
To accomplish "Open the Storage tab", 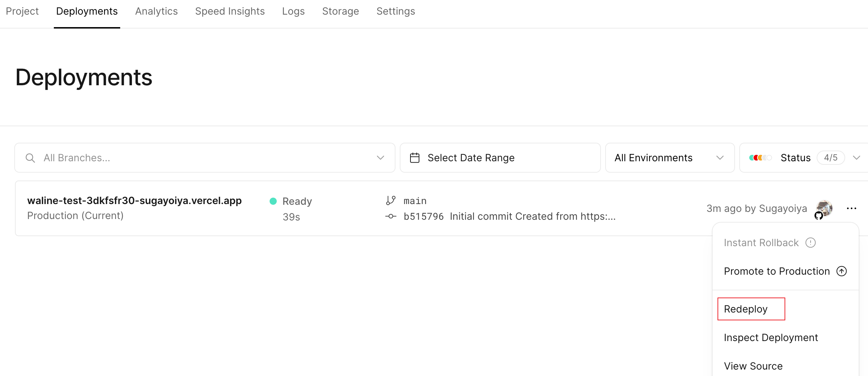I will coord(341,11).
